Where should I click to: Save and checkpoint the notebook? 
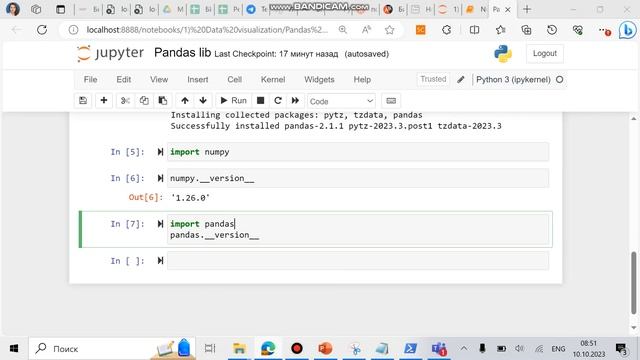click(83, 100)
